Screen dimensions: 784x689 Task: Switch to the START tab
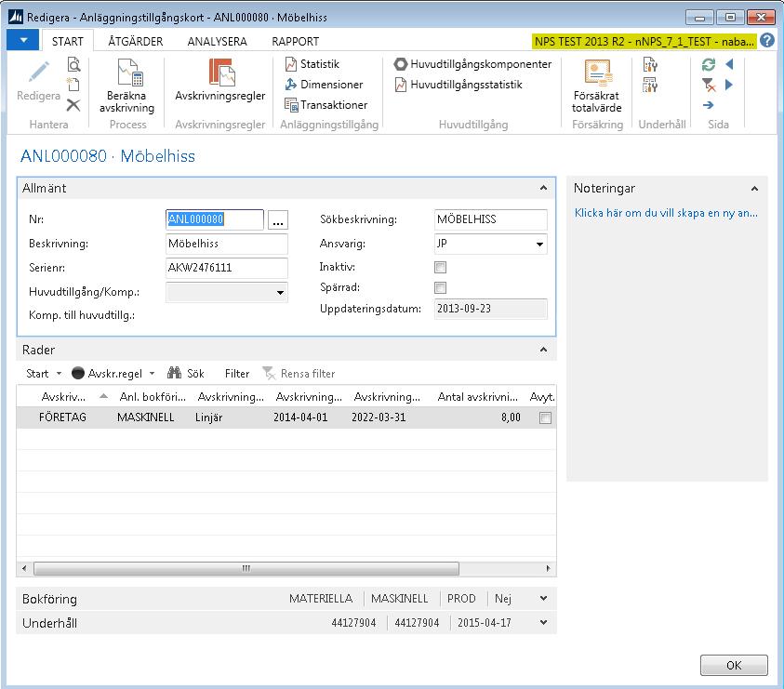pyautogui.click(x=68, y=41)
